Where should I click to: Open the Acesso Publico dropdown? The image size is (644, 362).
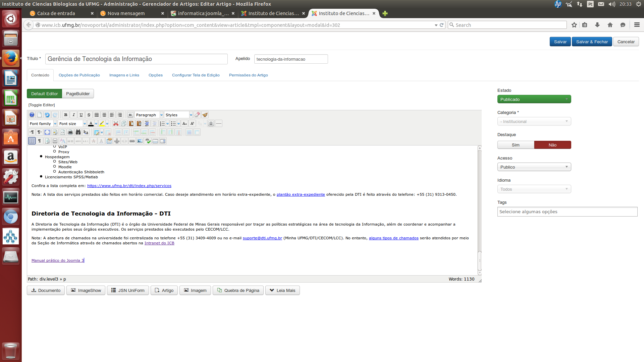click(534, 167)
